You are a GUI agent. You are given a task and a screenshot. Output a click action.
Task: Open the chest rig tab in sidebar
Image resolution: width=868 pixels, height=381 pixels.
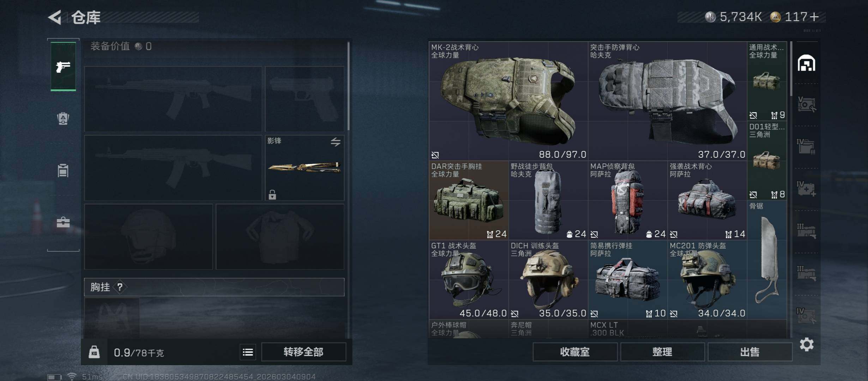coord(63,170)
